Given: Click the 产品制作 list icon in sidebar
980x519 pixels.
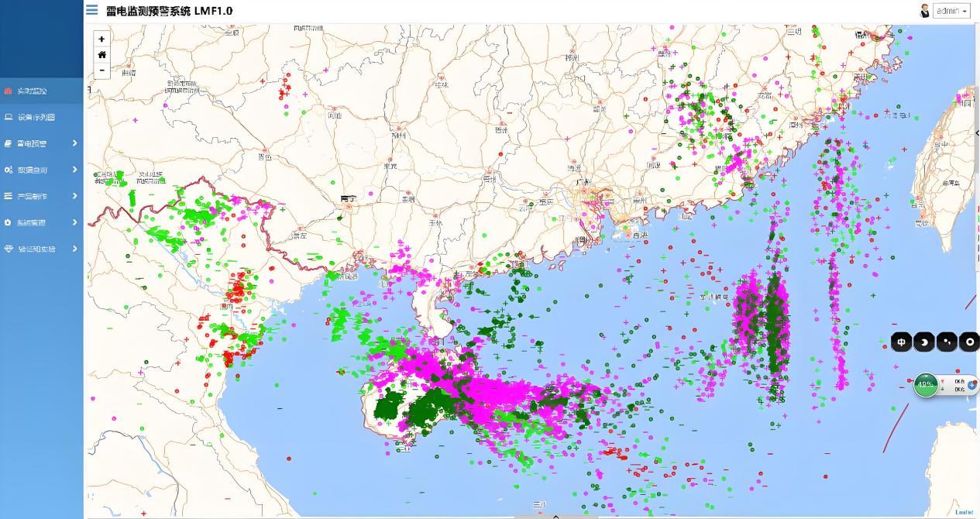Looking at the screenshot, I should 9,196.
